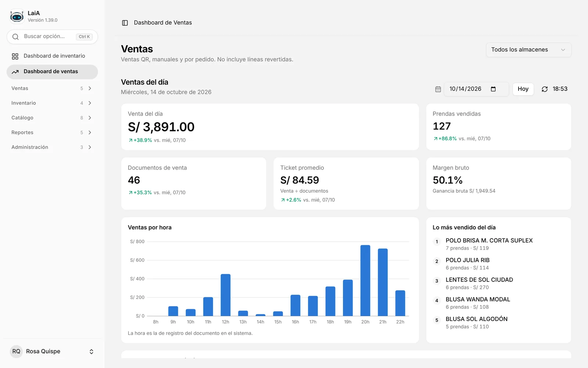Click the 21h bar in hourly chart
The height and width of the screenshot is (368, 588).
(x=383, y=282)
